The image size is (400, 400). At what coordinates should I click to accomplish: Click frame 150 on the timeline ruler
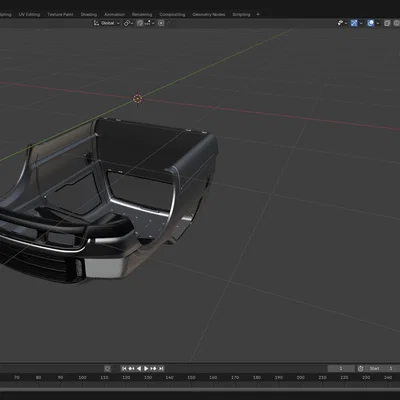pos(191,377)
